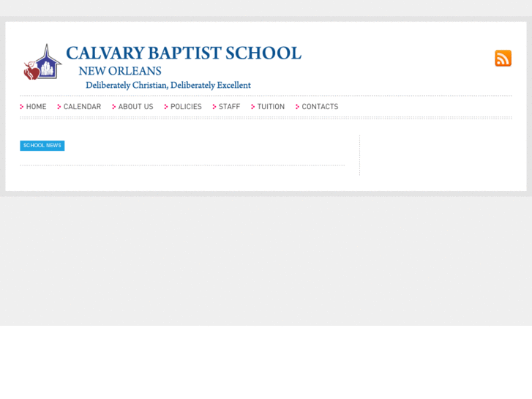The image size is (532, 399).
Task: Select POLICIES in the navigation bar
Action: click(186, 107)
